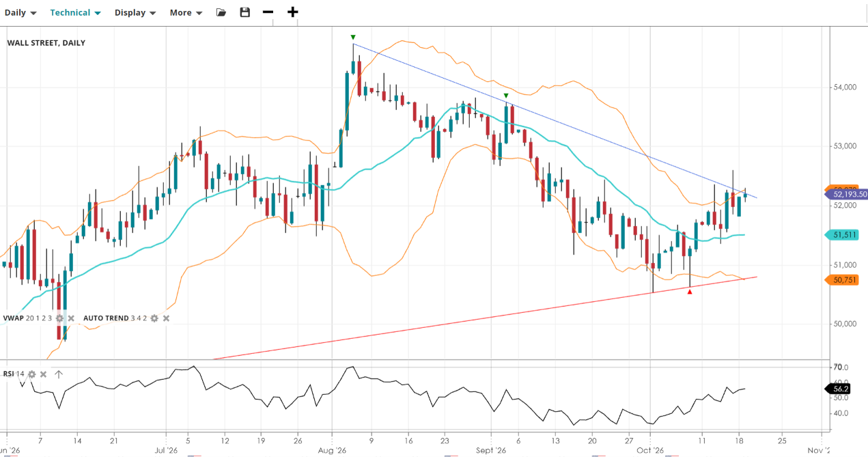The width and height of the screenshot is (868, 457).
Task: Click the orange 50,751 lower band label
Action: pyautogui.click(x=842, y=279)
